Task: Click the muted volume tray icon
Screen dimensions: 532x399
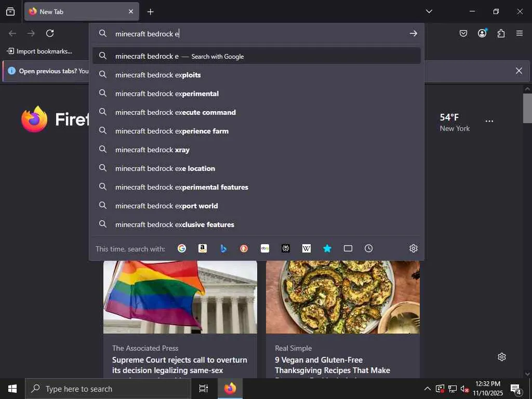Action: point(464,389)
